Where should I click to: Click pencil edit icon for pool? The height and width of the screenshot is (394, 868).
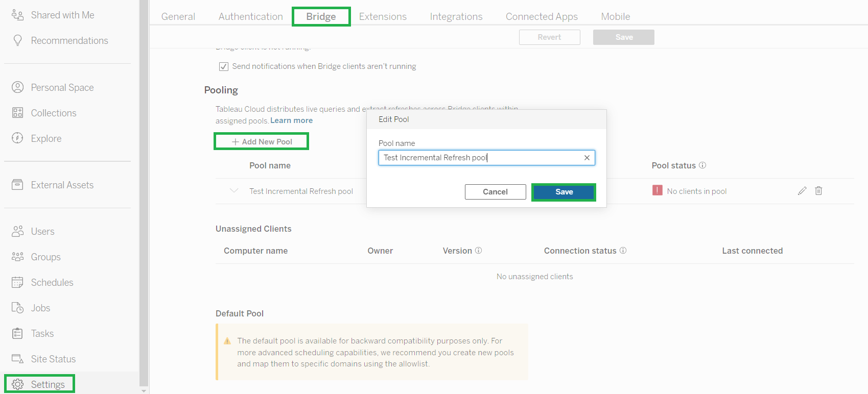(x=802, y=191)
